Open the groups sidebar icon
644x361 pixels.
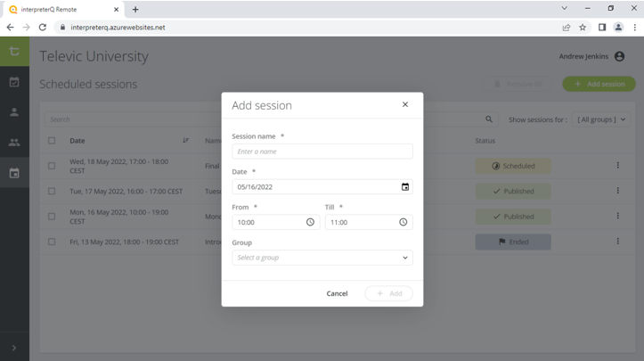coord(14,143)
